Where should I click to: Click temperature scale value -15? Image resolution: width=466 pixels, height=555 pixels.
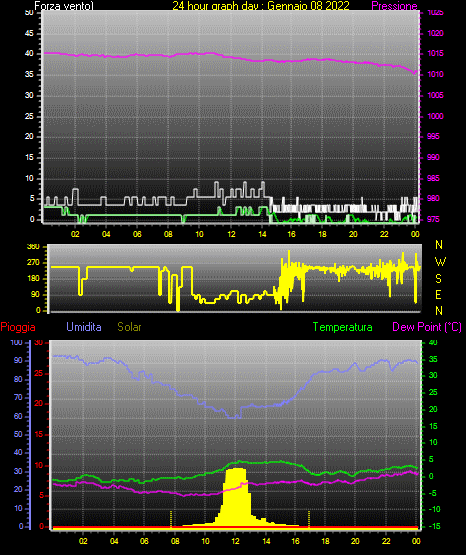pyautogui.click(x=435, y=526)
